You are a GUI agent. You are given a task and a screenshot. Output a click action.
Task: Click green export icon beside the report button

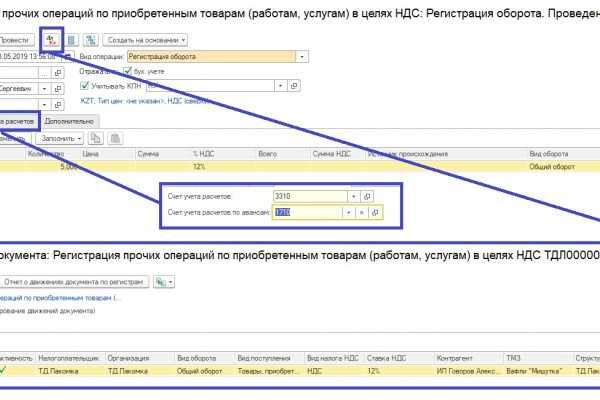coord(161,283)
